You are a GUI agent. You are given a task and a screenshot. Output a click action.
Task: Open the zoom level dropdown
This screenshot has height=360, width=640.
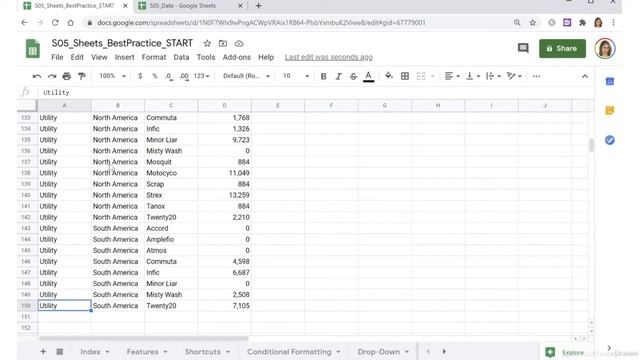(x=112, y=76)
